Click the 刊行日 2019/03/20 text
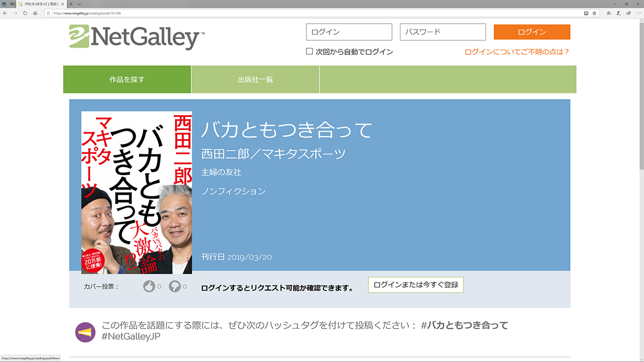Screen dimensions: 644x362 [236, 257]
